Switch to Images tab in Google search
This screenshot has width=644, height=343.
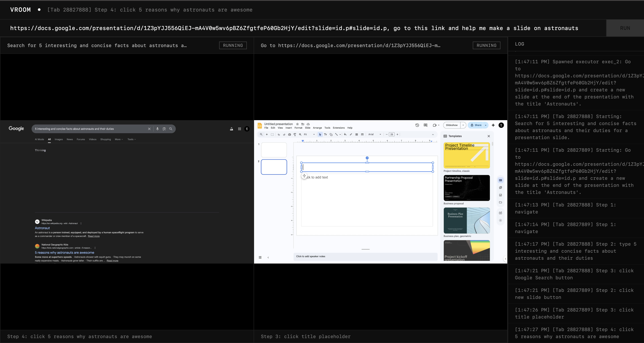[x=59, y=139]
